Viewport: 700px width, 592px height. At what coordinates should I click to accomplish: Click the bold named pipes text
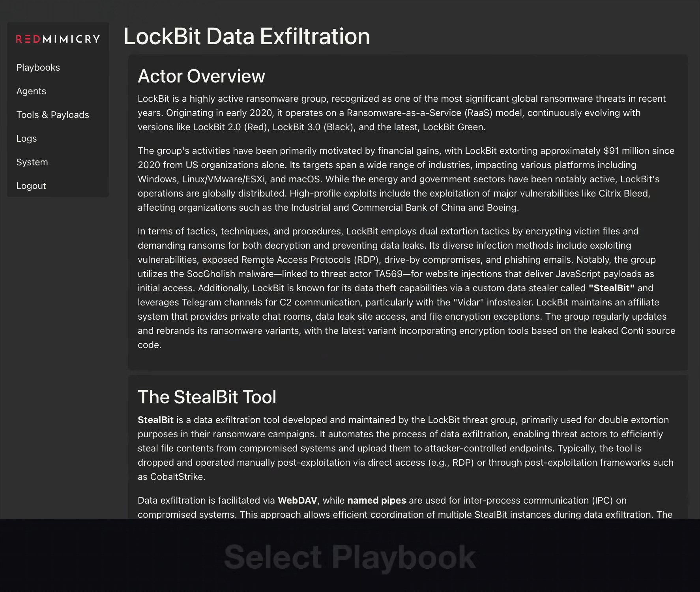pos(376,500)
